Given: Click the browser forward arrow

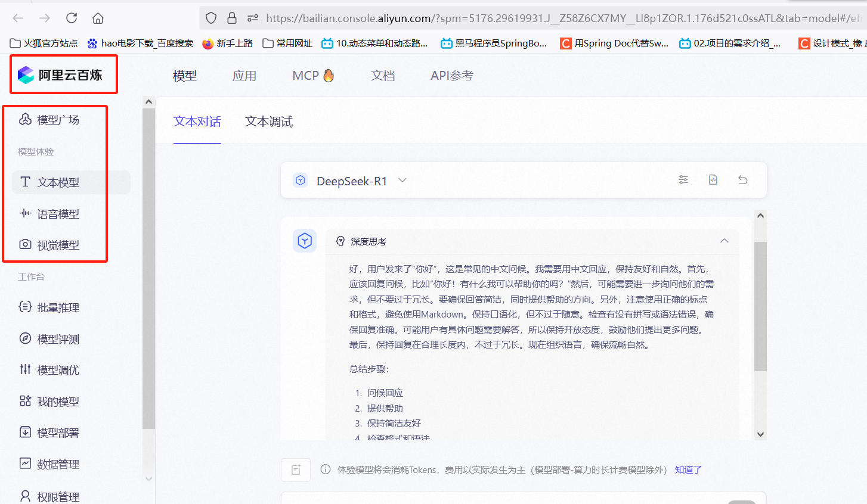Looking at the screenshot, I should coord(45,18).
